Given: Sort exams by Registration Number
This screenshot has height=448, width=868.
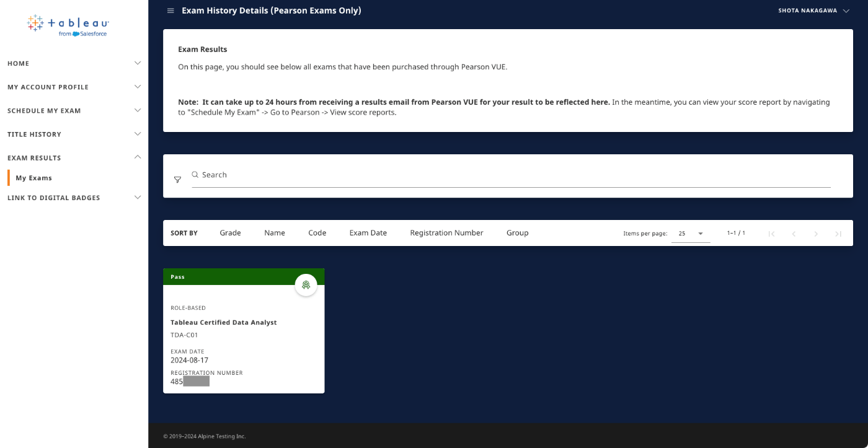Looking at the screenshot, I should [x=446, y=233].
